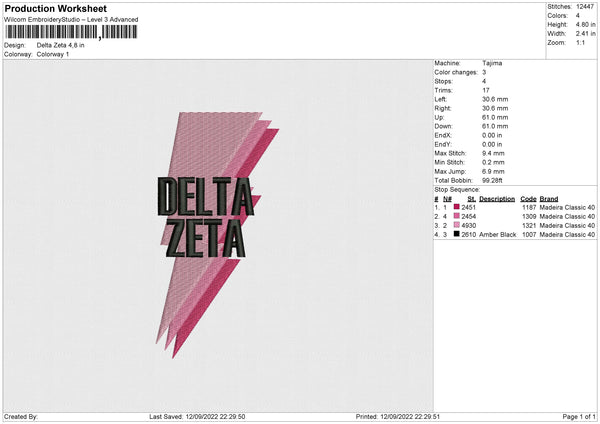
Task: Click the 'Amber Black' description
Action: (x=497, y=235)
